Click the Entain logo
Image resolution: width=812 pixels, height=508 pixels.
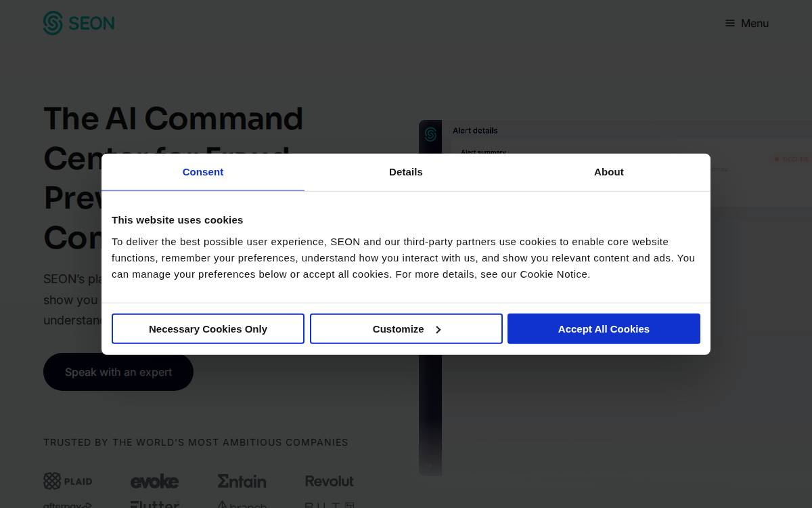click(242, 481)
